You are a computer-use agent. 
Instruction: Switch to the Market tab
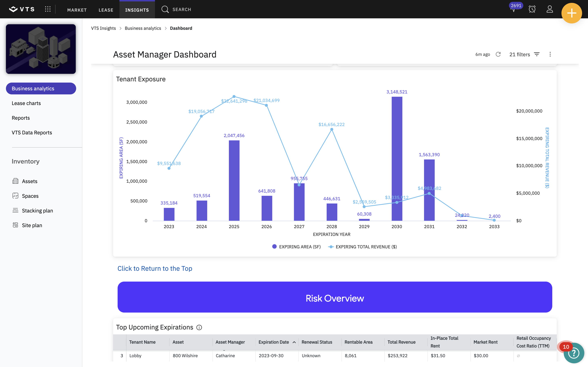click(x=77, y=10)
